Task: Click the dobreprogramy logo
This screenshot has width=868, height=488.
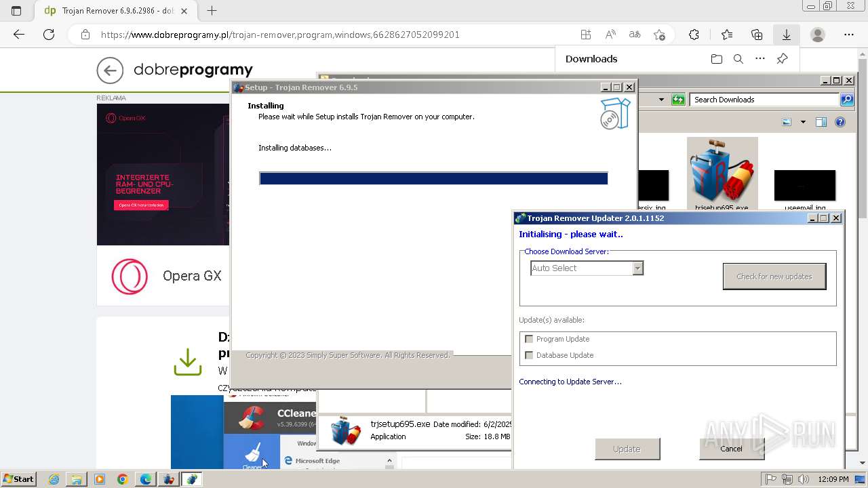Action: coord(193,70)
